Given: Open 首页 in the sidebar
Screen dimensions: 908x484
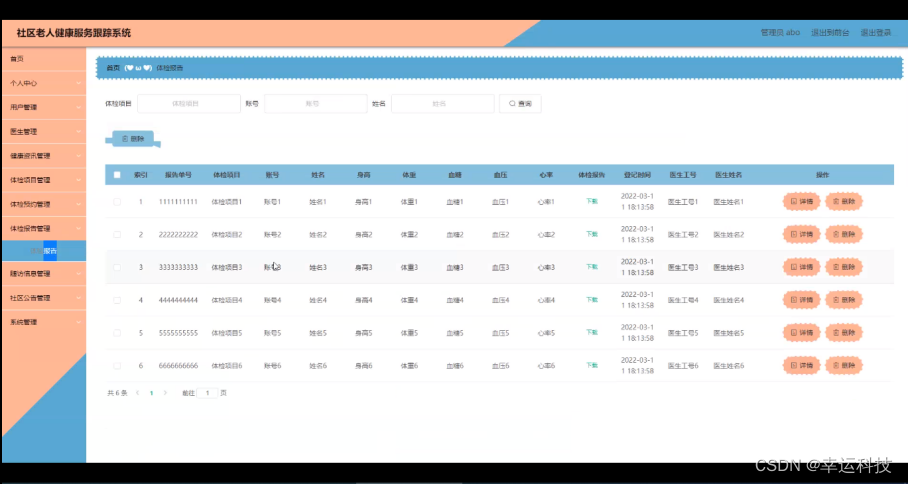Looking at the screenshot, I should coord(44,59).
